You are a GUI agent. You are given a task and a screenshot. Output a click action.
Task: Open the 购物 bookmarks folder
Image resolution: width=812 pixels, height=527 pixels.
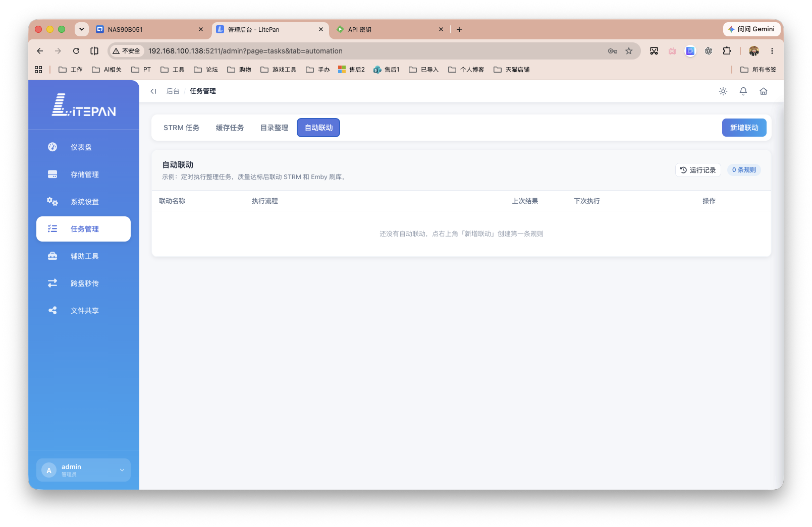coord(239,70)
